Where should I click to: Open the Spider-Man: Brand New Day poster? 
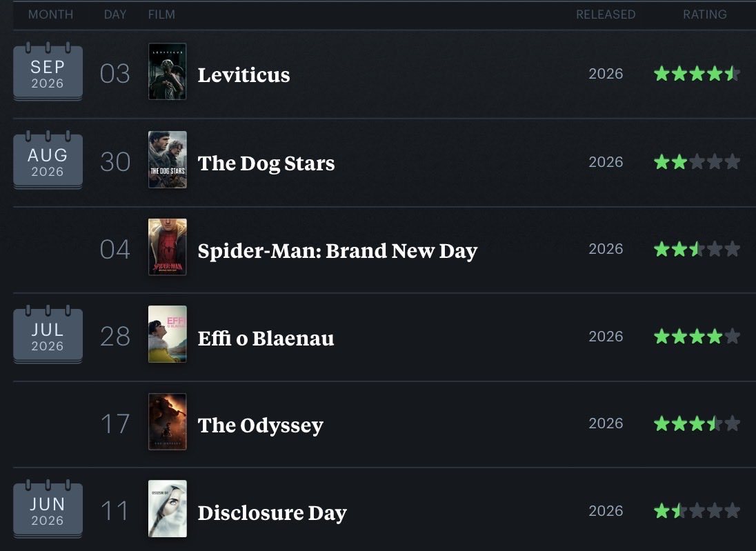168,248
